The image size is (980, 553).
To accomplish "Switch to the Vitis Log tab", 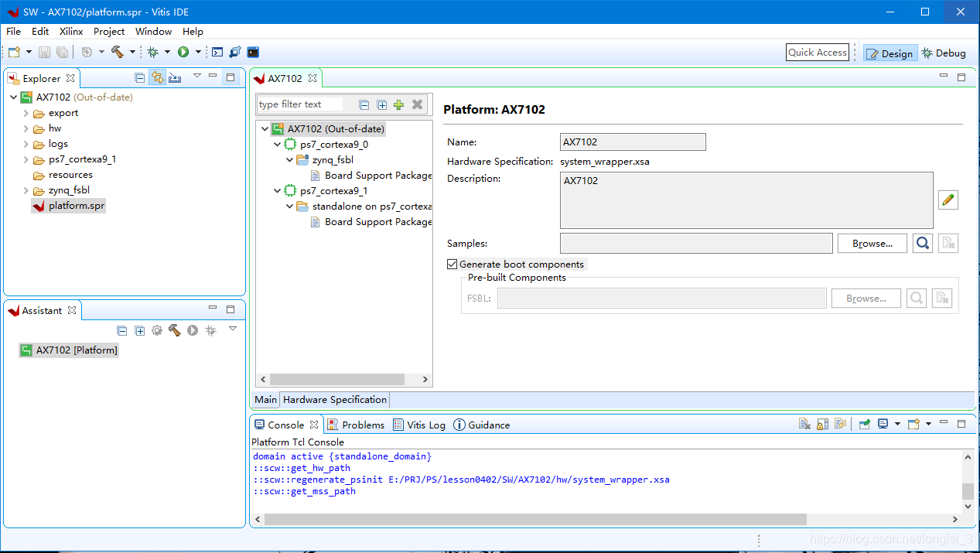I will tap(419, 425).
